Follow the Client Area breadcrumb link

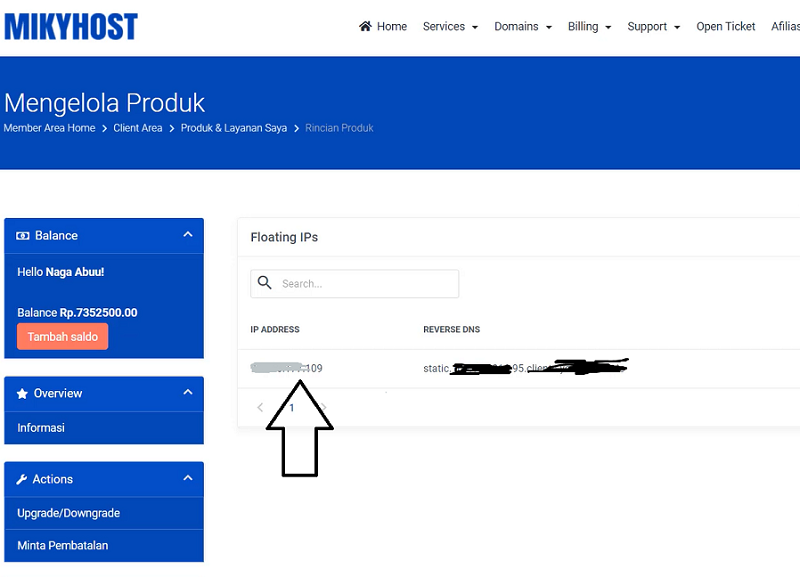click(138, 128)
